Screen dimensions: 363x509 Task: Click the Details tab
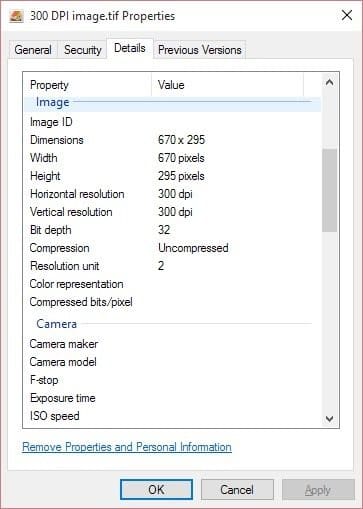[130, 48]
